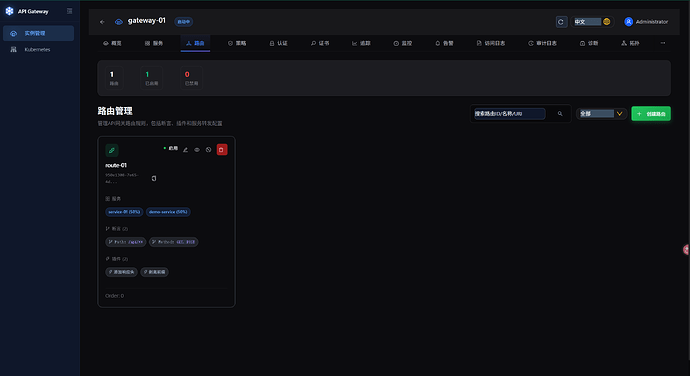Switch to the 诊断 tab

pos(589,43)
